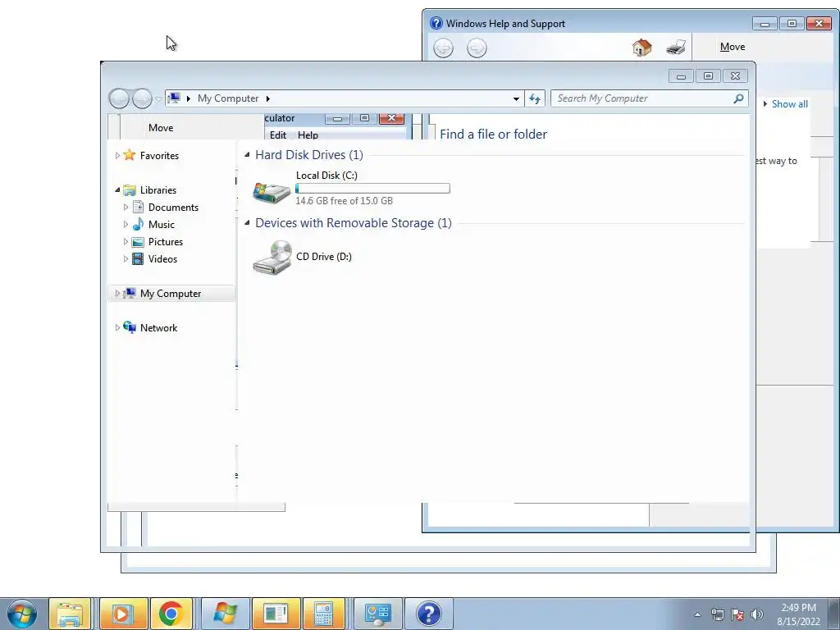Expand the Music library node
Screen dimensions: 840x630
click(x=126, y=224)
